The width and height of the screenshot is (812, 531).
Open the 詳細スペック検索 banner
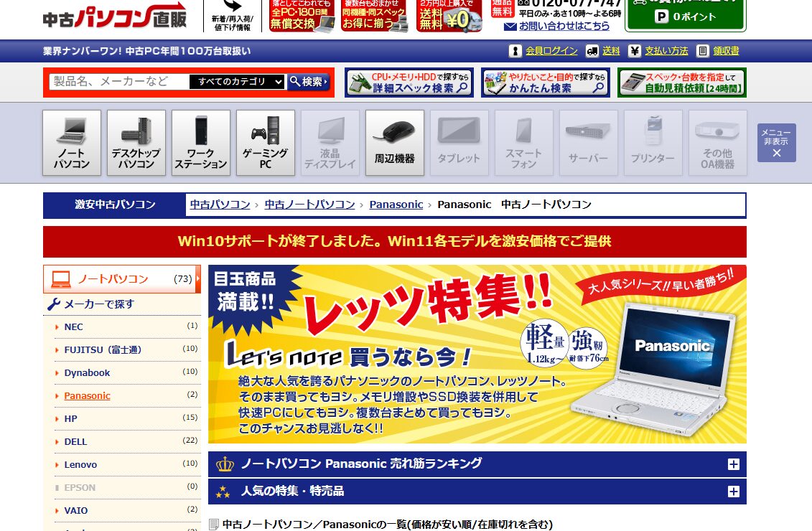(409, 82)
